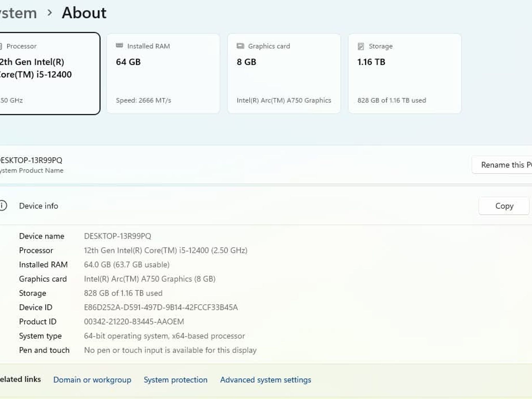Click the 'System type' label
Viewport: 532px width, 399px height.
point(40,336)
